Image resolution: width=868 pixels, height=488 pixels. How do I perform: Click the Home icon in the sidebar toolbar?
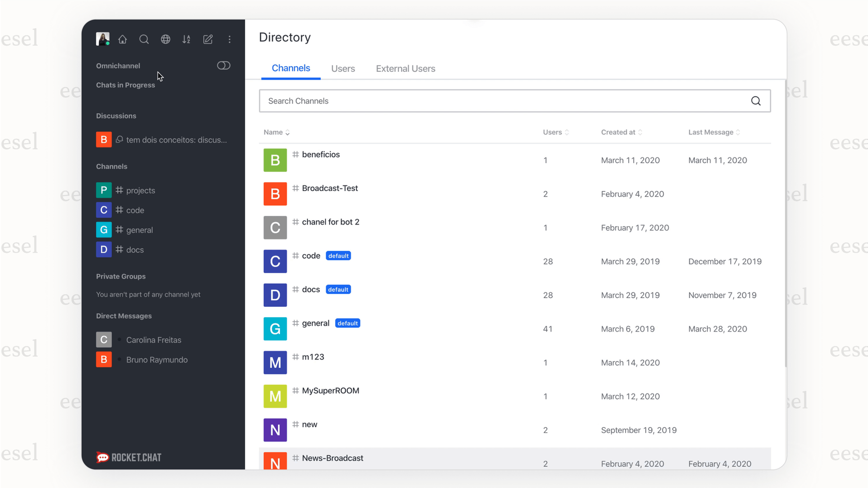click(x=122, y=39)
